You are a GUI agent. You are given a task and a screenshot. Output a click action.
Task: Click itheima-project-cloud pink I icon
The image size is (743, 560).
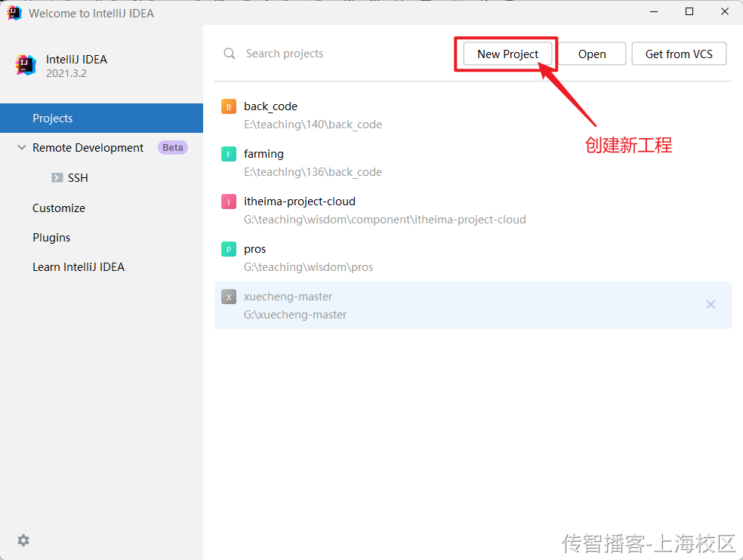[228, 202]
